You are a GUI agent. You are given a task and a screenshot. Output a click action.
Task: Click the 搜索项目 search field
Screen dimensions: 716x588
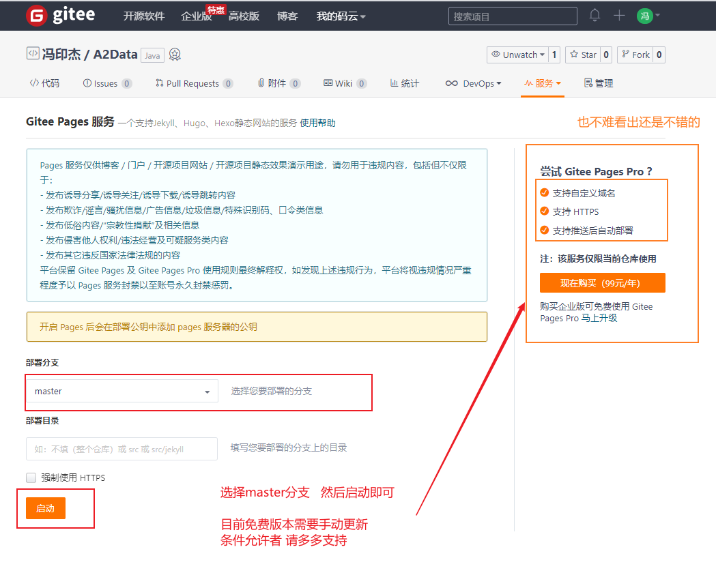point(513,16)
